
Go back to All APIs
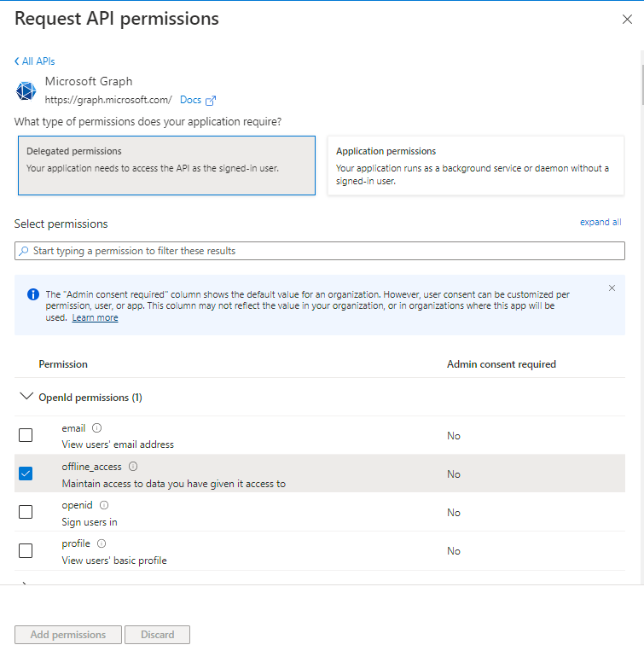[35, 61]
